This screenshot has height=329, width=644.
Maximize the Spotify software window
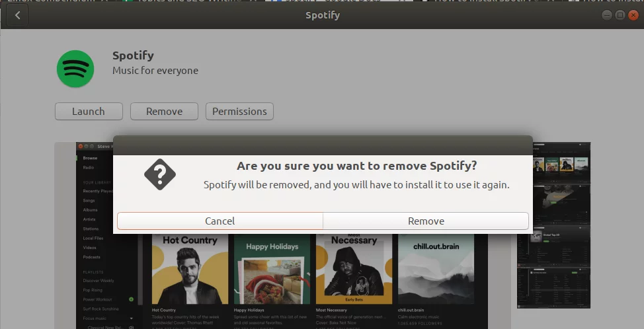point(620,15)
